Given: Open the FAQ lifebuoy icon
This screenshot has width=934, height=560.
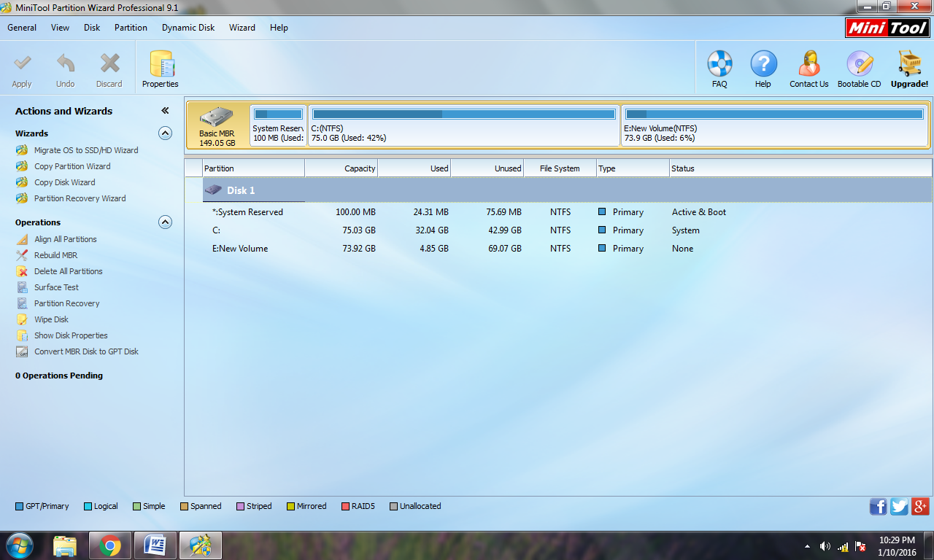Looking at the screenshot, I should click(x=719, y=64).
